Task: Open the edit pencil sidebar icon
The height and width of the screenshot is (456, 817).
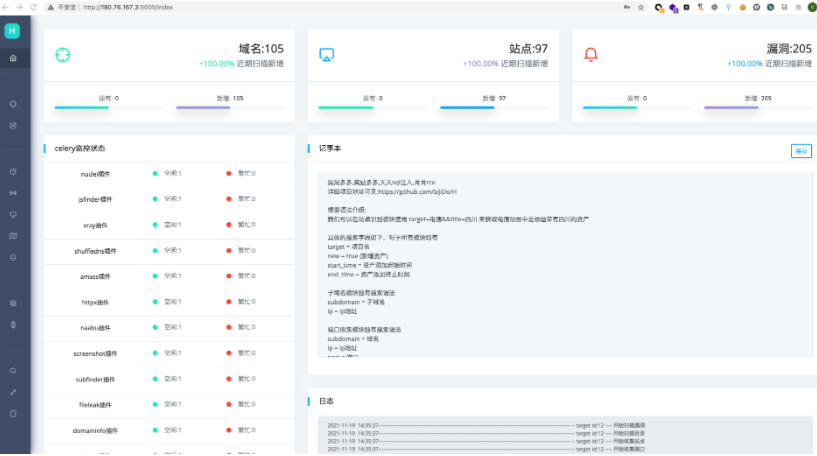Action: click(x=13, y=126)
